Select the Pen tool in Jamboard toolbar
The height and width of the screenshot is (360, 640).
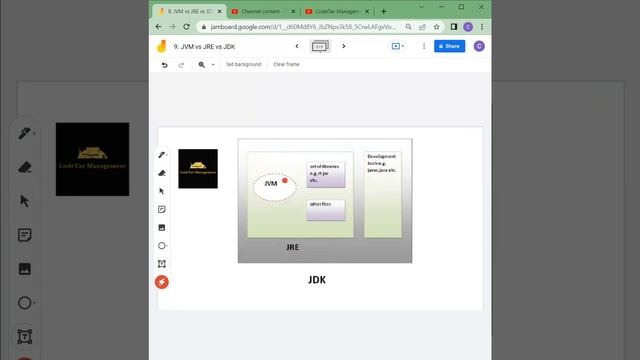coord(162,155)
